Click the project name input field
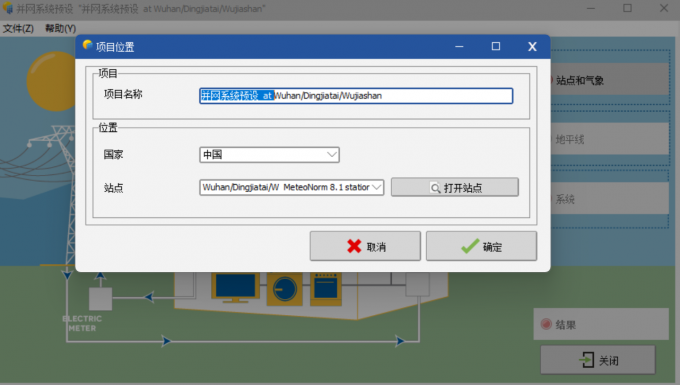Viewport: 680px width, 385px height. coord(356,96)
